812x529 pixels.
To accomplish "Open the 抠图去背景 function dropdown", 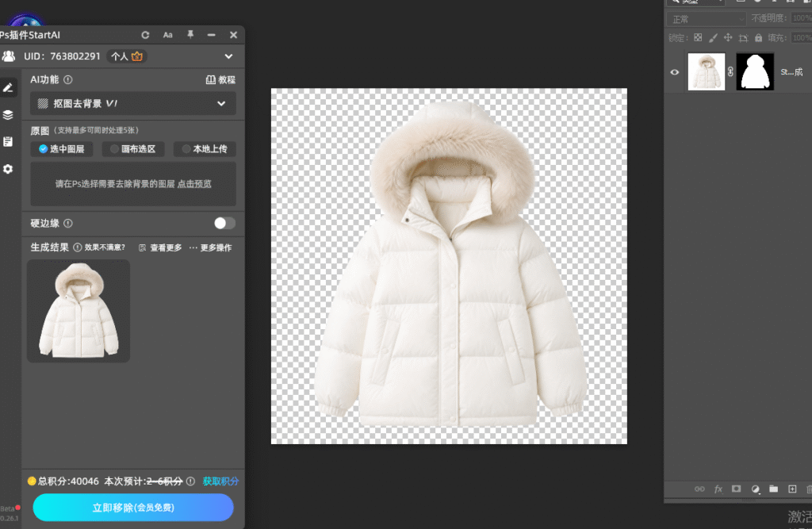I will pos(133,104).
